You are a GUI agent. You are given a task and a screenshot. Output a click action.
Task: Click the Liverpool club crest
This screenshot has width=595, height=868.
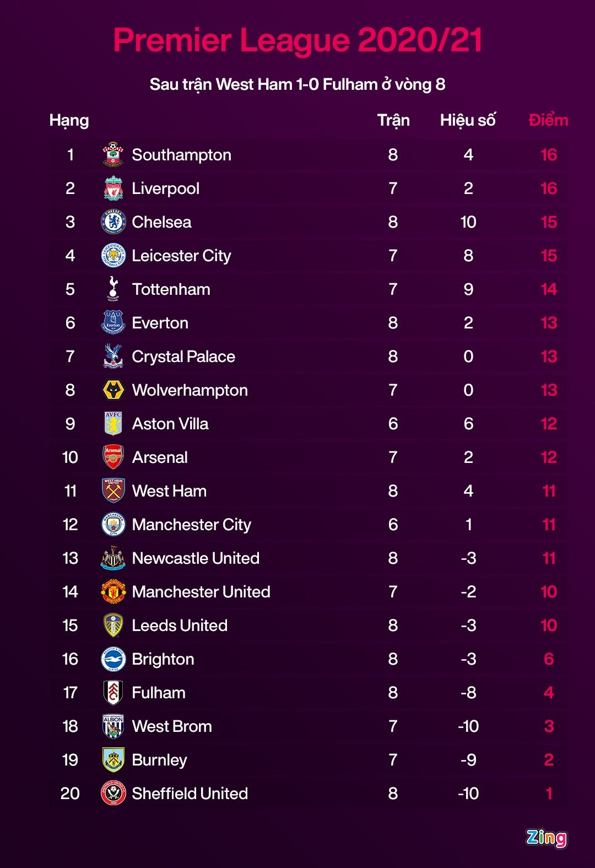[113, 188]
